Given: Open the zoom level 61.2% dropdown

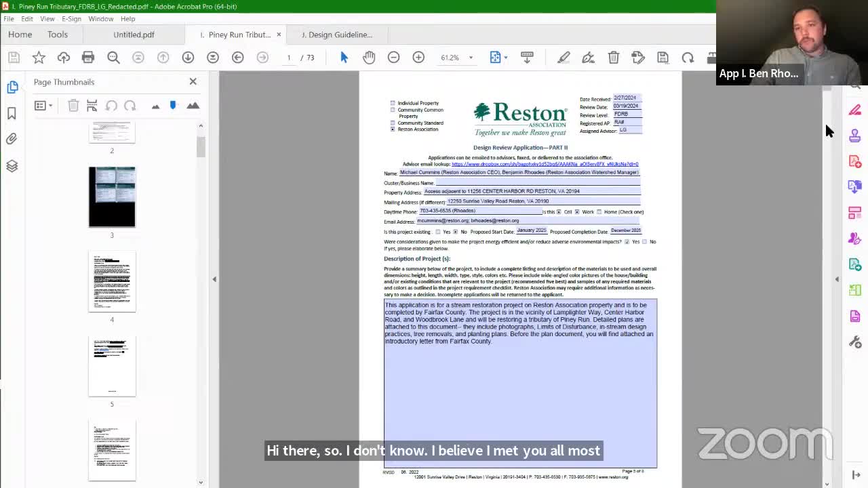Looking at the screenshot, I should (x=471, y=58).
